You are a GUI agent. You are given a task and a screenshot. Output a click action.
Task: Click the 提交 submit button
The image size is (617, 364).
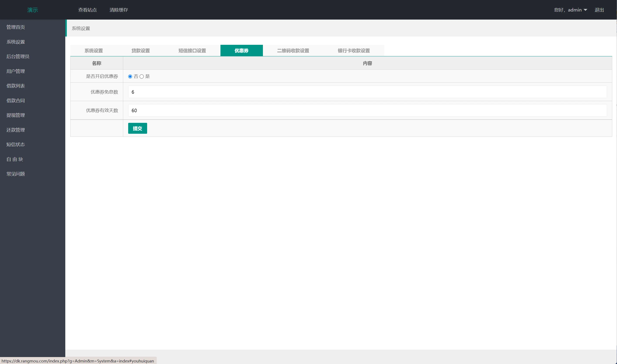[x=138, y=128]
